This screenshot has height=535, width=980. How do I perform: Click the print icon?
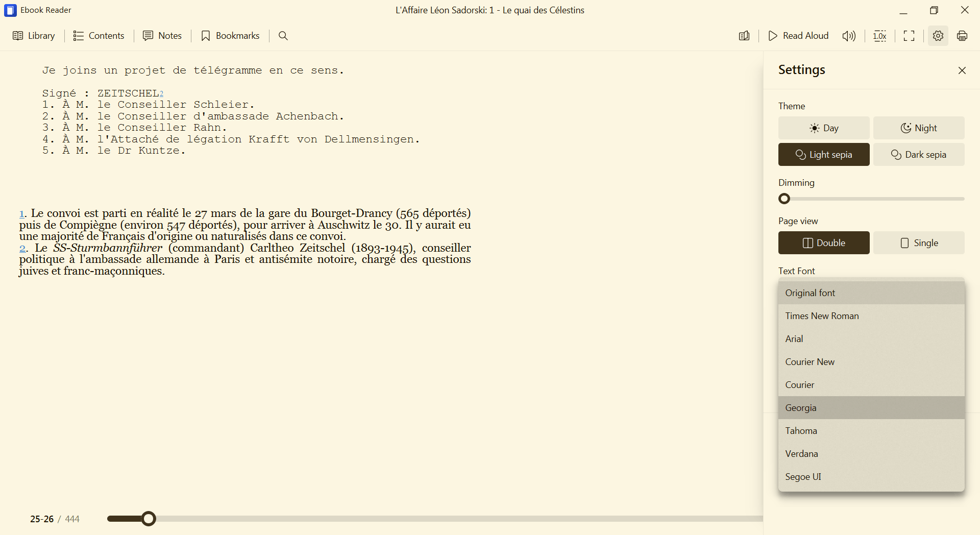pos(962,36)
